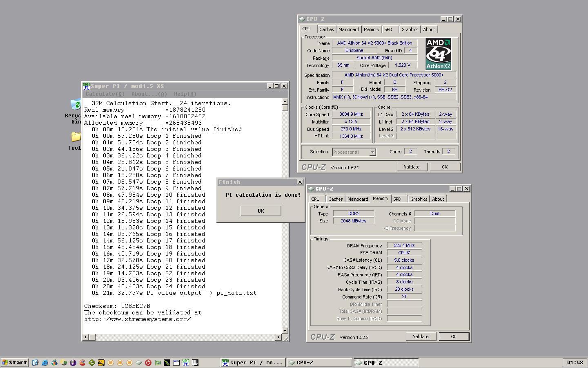Click the green diamond quick launch icon
This screenshot has width=588, height=368.
point(92,362)
